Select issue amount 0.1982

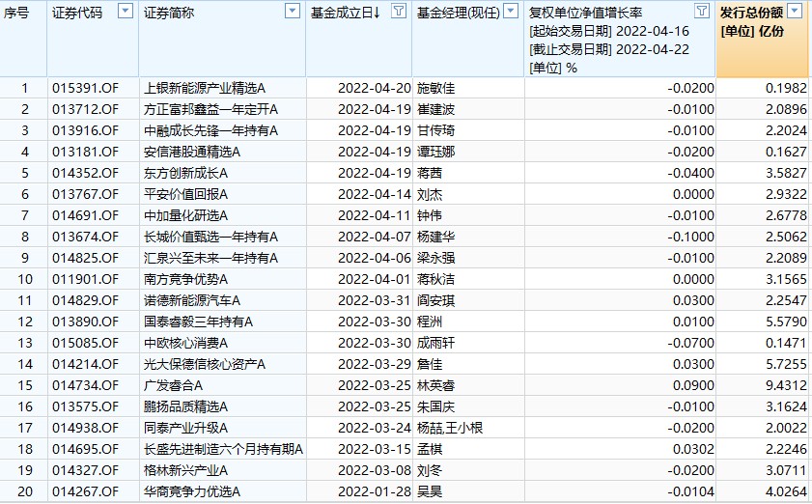786,88
